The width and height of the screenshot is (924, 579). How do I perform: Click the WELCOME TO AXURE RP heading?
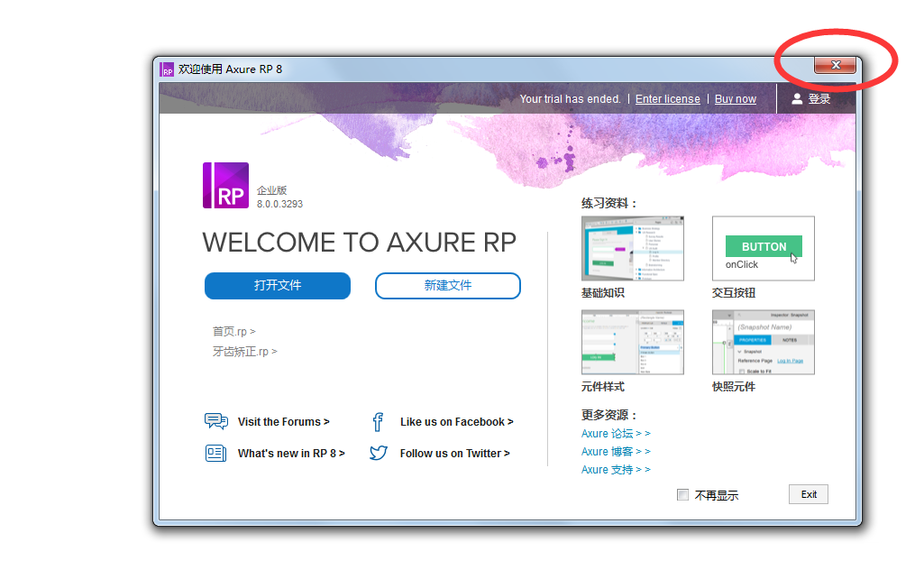pyautogui.click(x=360, y=243)
